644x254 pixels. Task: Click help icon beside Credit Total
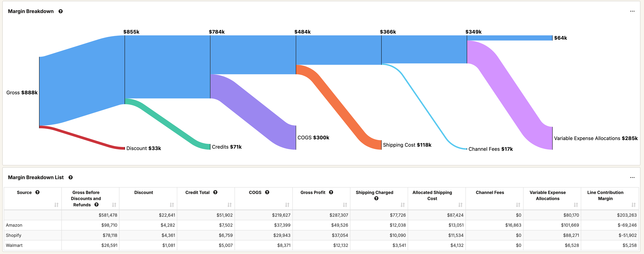click(x=215, y=192)
